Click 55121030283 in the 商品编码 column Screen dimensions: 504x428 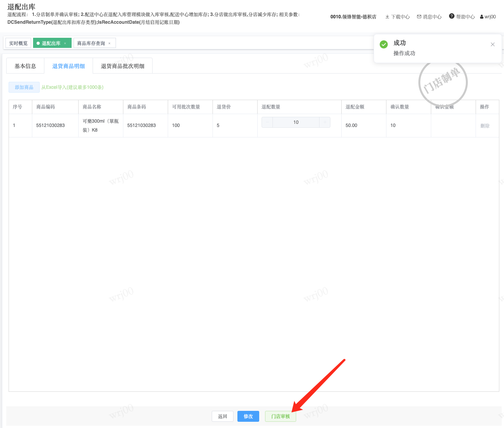click(x=51, y=125)
